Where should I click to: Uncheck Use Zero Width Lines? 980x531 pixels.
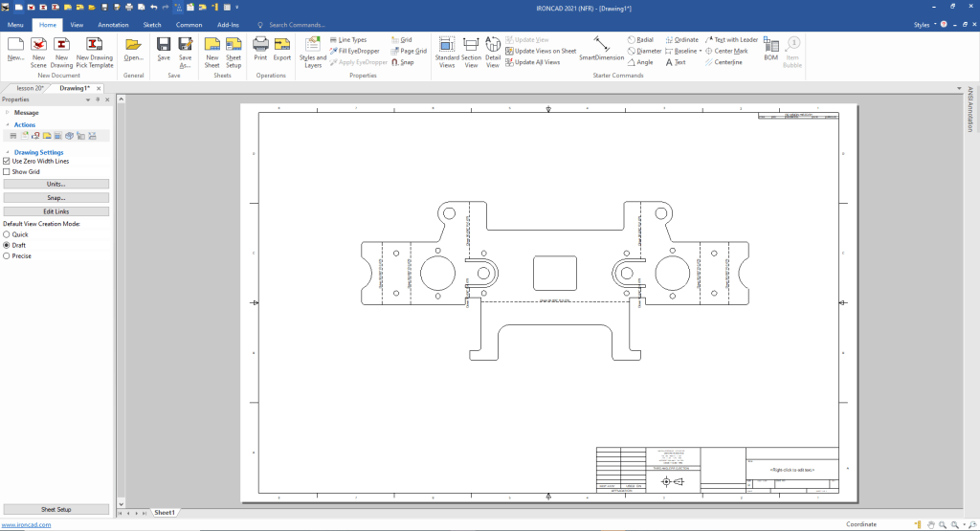7,161
